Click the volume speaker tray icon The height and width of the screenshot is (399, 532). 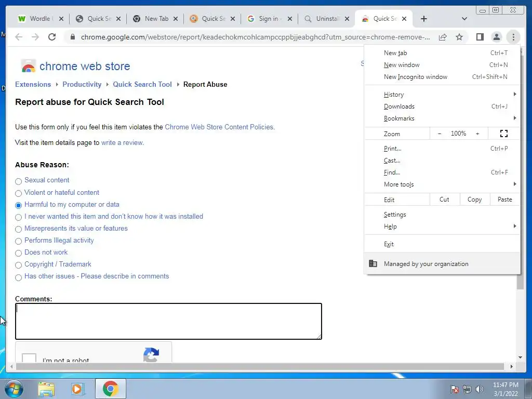click(479, 389)
